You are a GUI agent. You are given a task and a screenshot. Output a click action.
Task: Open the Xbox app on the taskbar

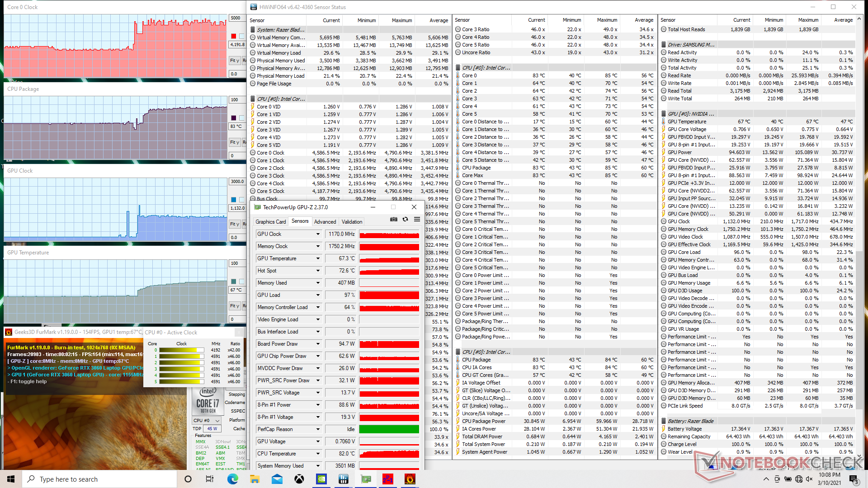point(299,479)
